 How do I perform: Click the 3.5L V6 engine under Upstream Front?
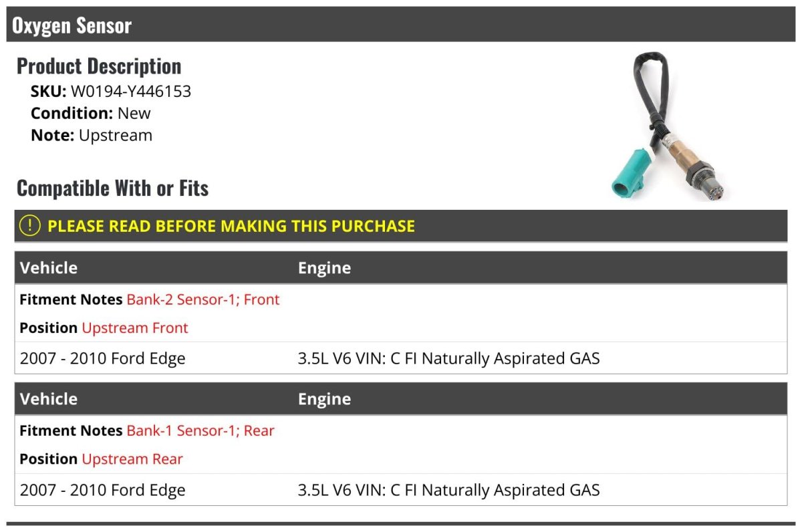coord(448,359)
